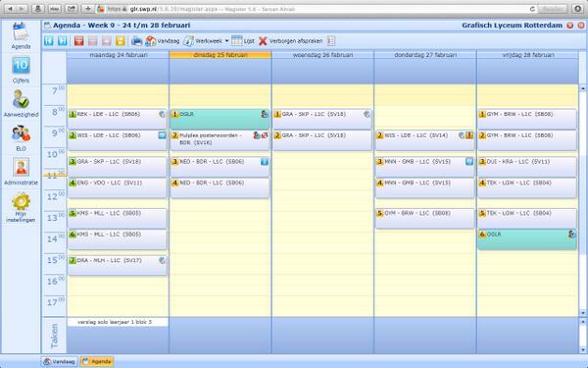Open Thursday lesson 2 WIS - LDE
Image resolution: width=588 pixels, height=368 pixels.
pos(425,140)
